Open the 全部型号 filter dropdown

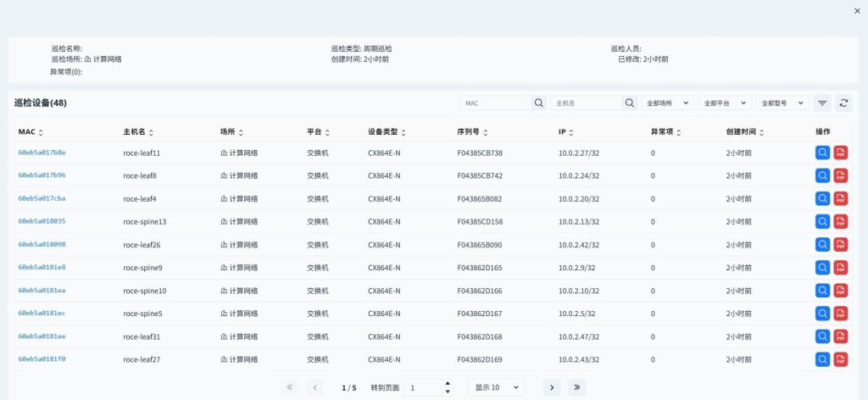(x=782, y=103)
